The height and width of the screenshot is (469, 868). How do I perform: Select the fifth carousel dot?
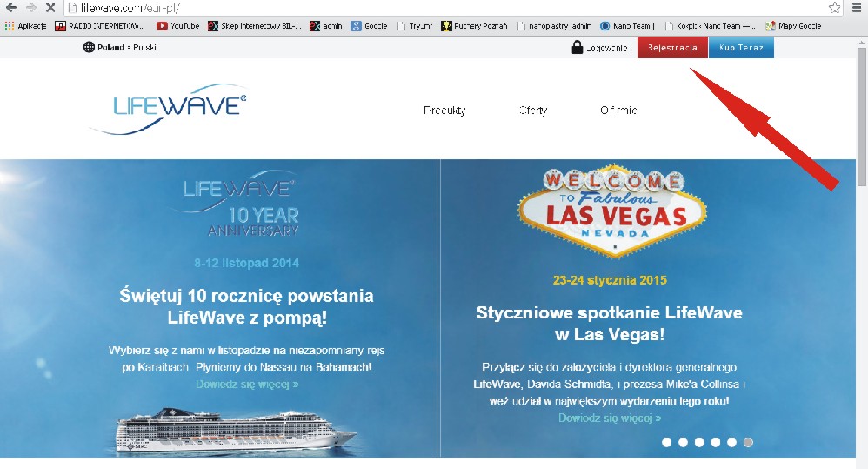click(x=731, y=442)
